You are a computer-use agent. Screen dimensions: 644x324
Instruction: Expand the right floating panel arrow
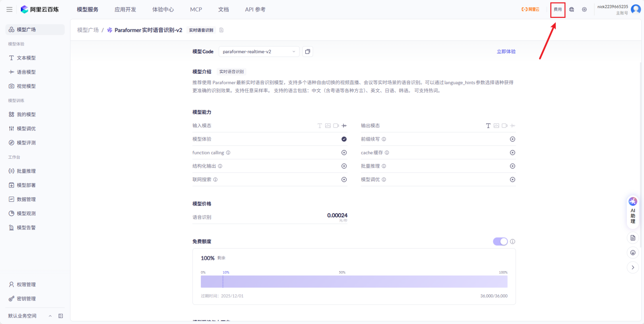pyautogui.click(x=633, y=267)
